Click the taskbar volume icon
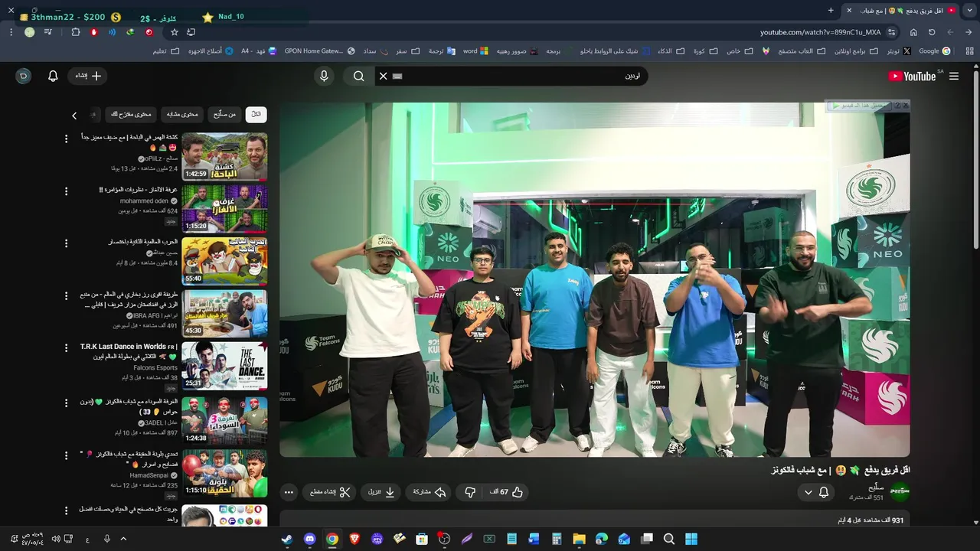The height and width of the screenshot is (551, 980). pyautogui.click(x=56, y=539)
